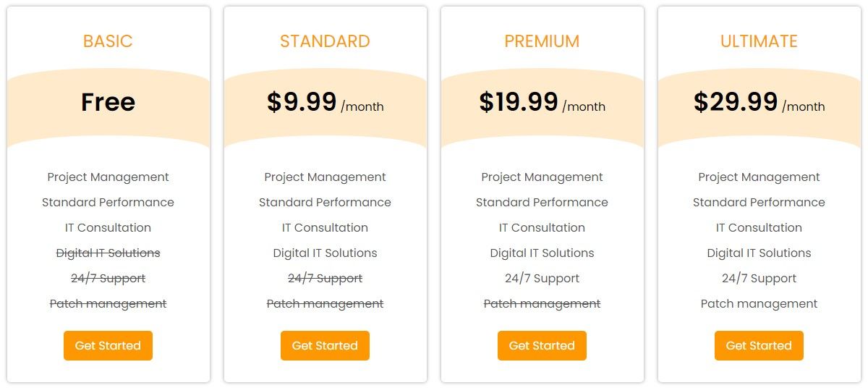868x388 pixels.
Task: Click the struck-out Digital IT Solutions in Basic
Action: (108, 253)
